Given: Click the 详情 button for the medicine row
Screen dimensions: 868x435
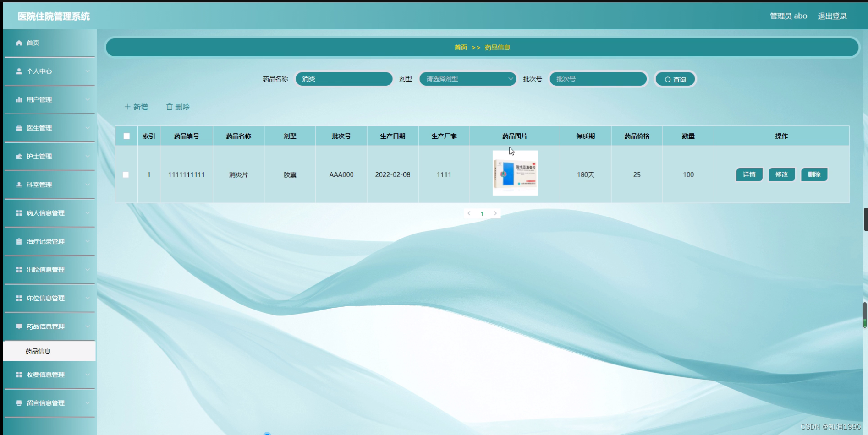Looking at the screenshot, I should point(749,174).
